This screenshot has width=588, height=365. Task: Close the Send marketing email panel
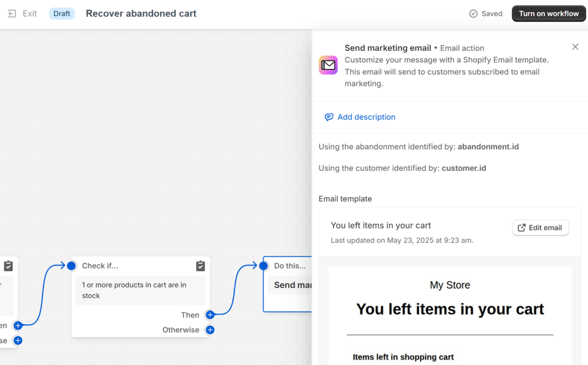575,47
